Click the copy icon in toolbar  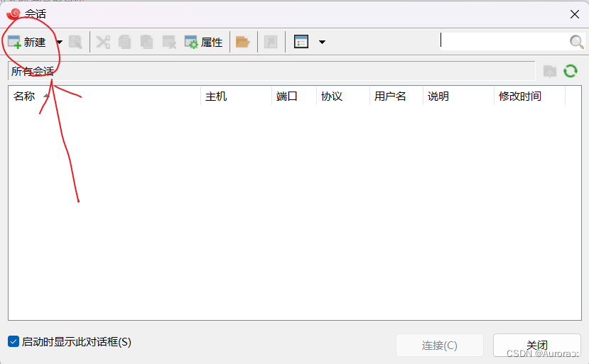coord(125,42)
